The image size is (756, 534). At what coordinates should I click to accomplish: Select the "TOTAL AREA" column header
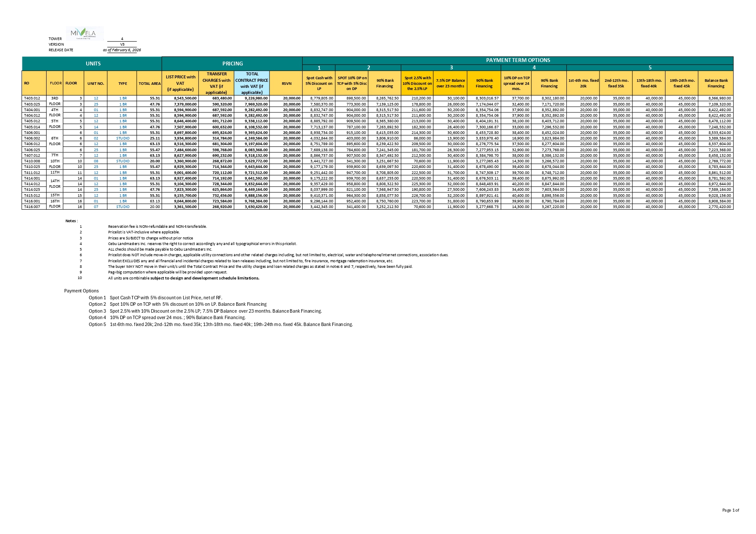pos(150,83)
